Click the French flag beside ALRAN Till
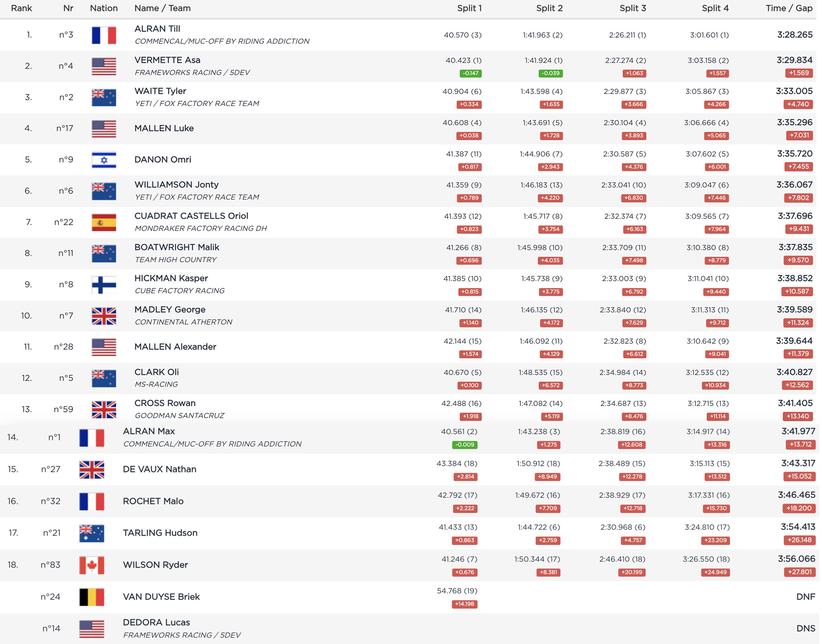The width and height of the screenshot is (822, 644). click(104, 35)
